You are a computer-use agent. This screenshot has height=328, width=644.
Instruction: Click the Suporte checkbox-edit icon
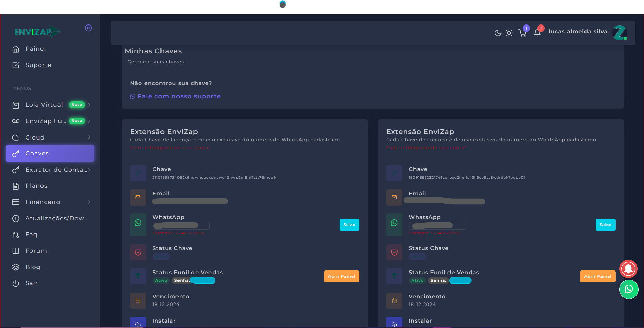pos(16,65)
